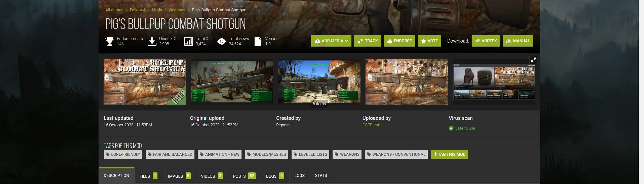Open the Weapons breadcrumb link
The image size is (644, 184).
(177, 10)
